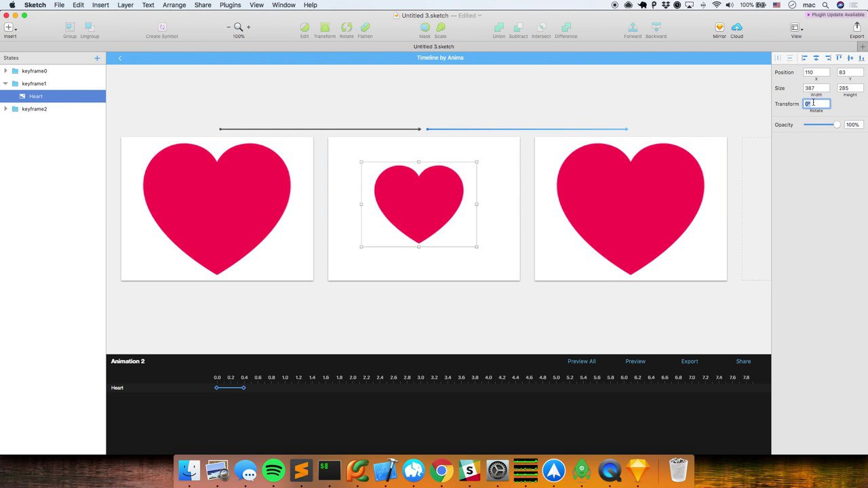Click the Mask tool icon
868x488 pixels.
pyautogui.click(x=425, y=27)
